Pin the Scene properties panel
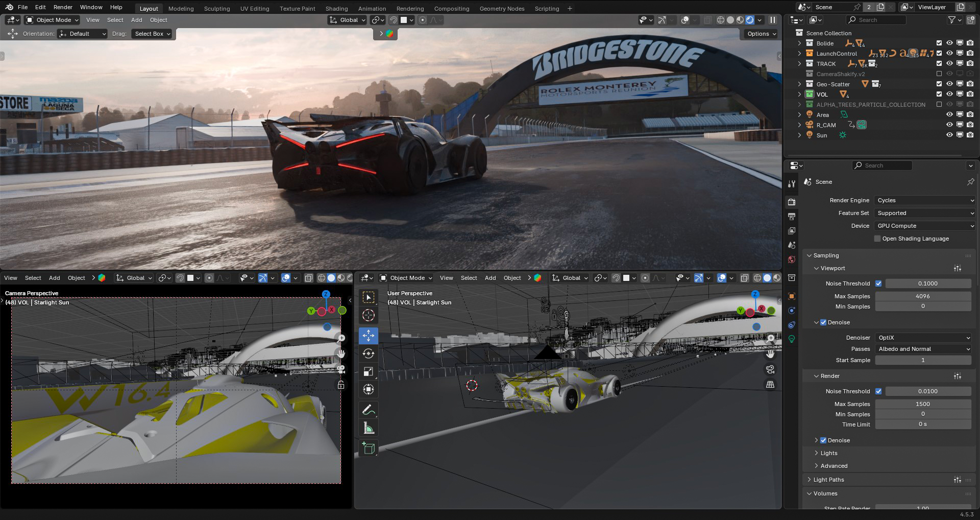 (970, 182)
